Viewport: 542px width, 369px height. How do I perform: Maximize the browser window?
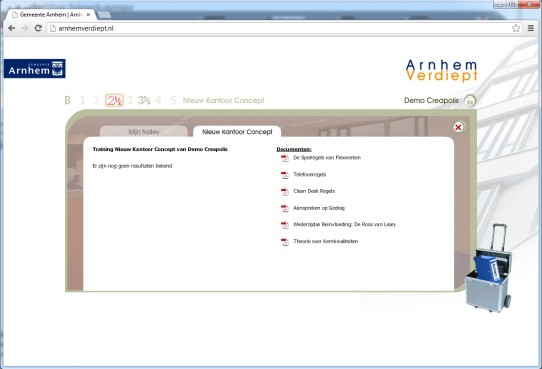click(512, 4)
